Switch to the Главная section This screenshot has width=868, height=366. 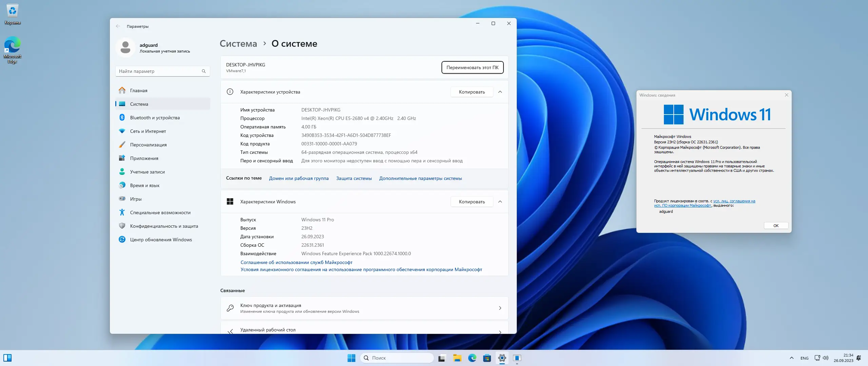click(138, 90)
